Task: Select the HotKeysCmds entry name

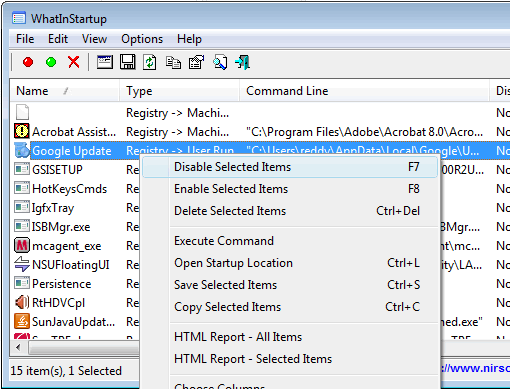Action: click(x=70, y=189)
